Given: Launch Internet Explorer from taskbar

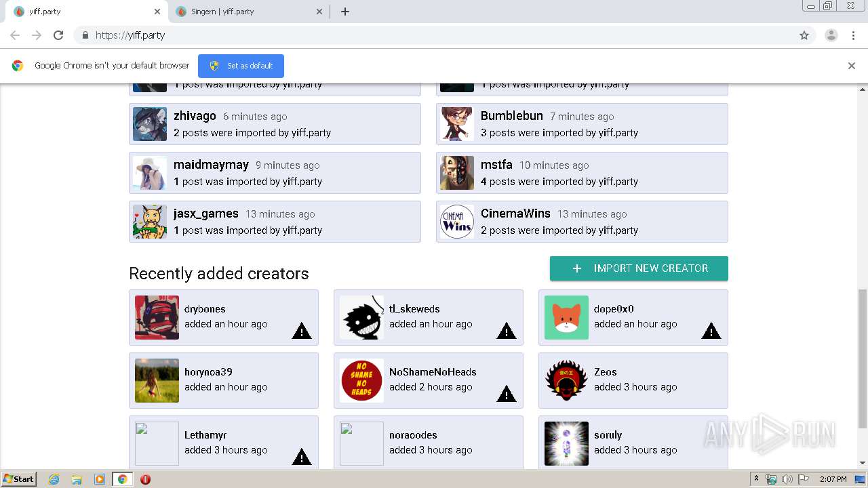Looking at the screenshot, I should click(54, 479).
